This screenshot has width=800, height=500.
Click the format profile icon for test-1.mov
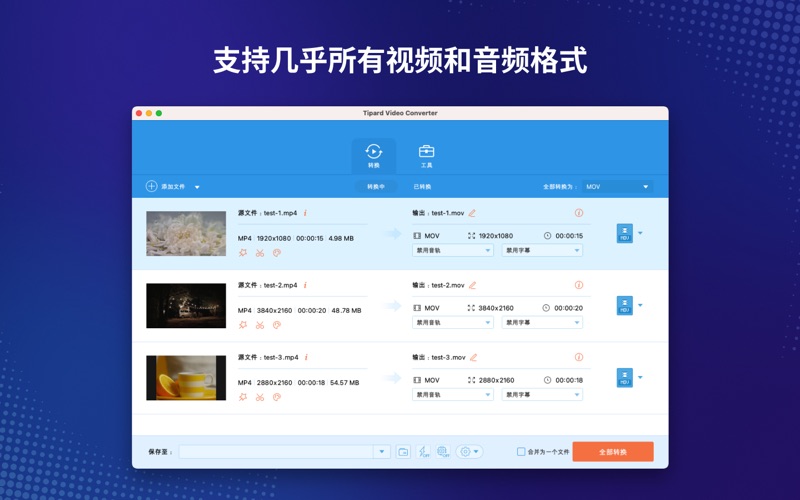click(x=624, y=233)
